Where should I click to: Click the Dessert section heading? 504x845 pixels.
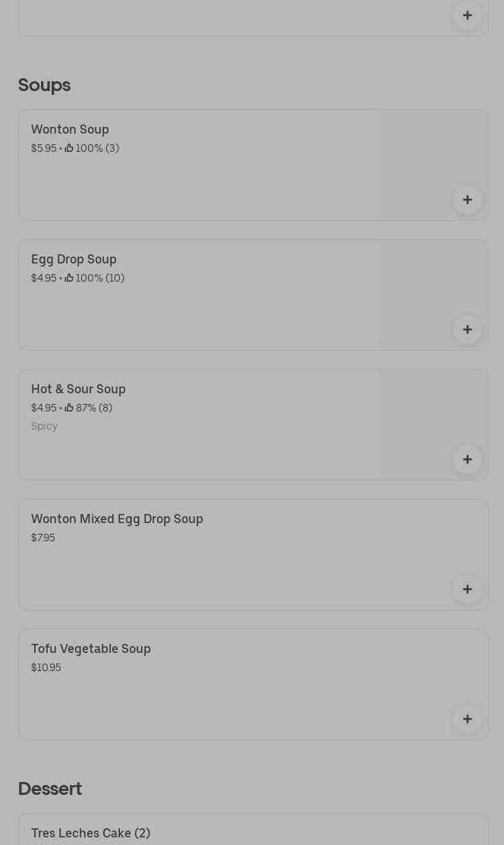click(50, 789)
